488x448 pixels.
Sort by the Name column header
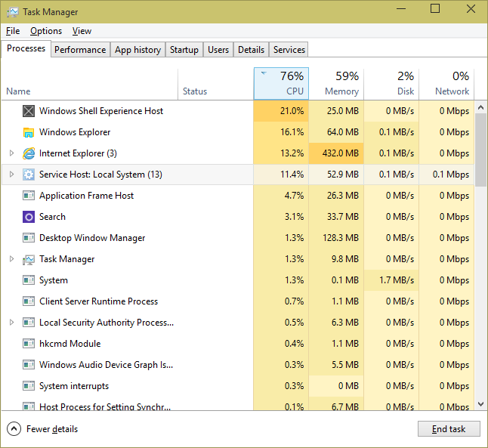90,84
